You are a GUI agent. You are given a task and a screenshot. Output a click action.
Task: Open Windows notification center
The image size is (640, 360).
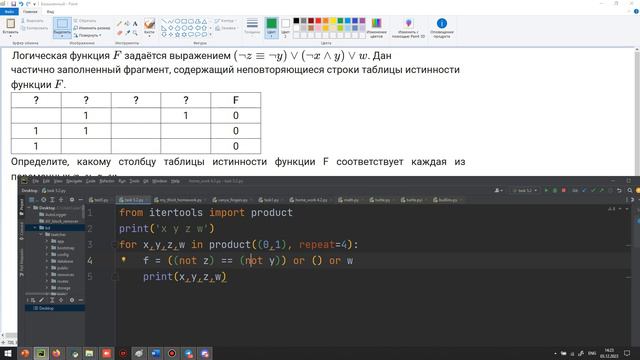point(627,353)
